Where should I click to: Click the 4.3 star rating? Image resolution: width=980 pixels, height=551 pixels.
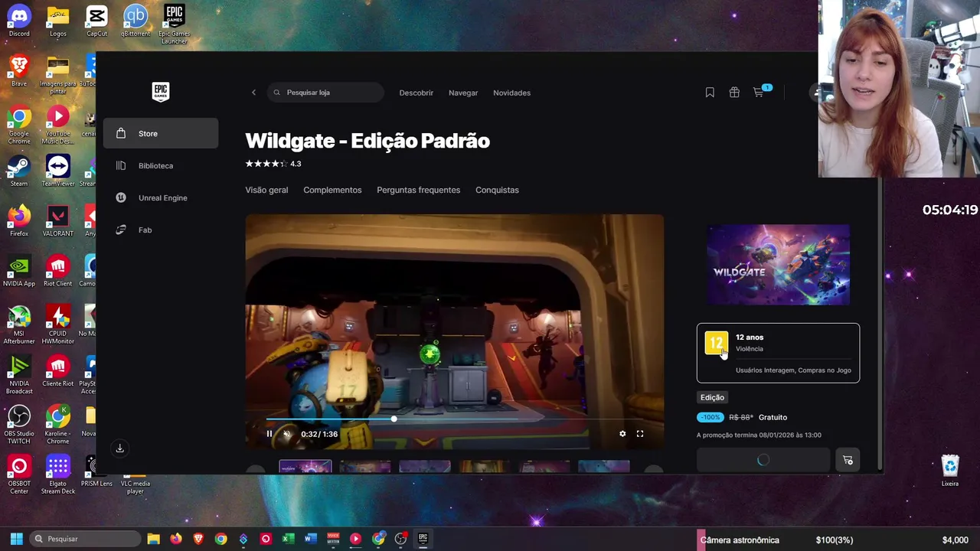273,164
